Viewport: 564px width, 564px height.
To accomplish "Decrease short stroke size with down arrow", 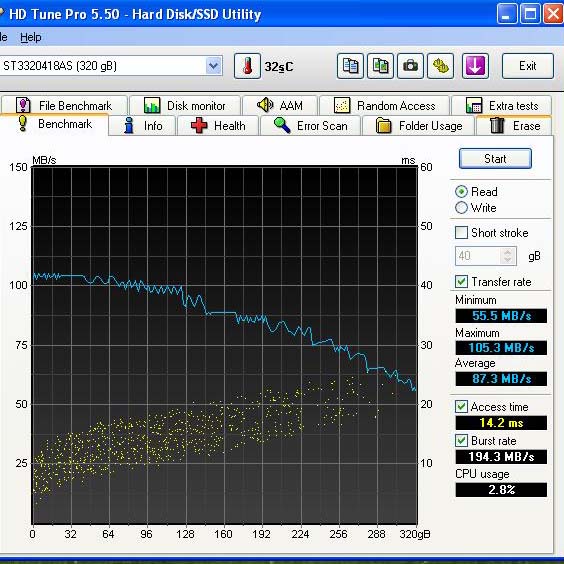I will [x=508, y=260].
